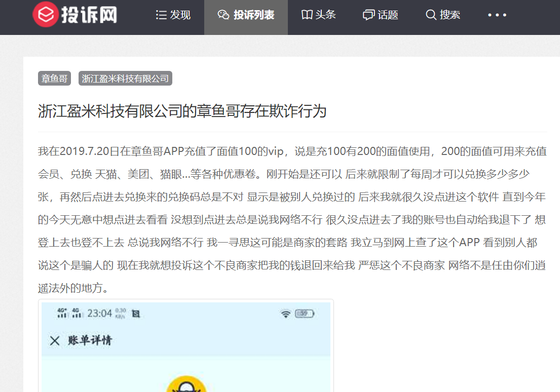Image resolution: width=560 pixels, height=392 pixels.
Task: Click the 投诉网 red logo icon
Action: tap(45, 15)
